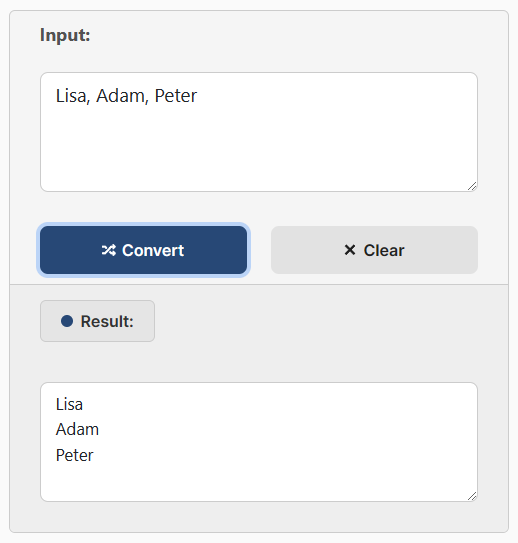Click the X icon on the Clear button
Image resolution: width=518 pixels, height=543 pixels.
(x=350, y=250)
